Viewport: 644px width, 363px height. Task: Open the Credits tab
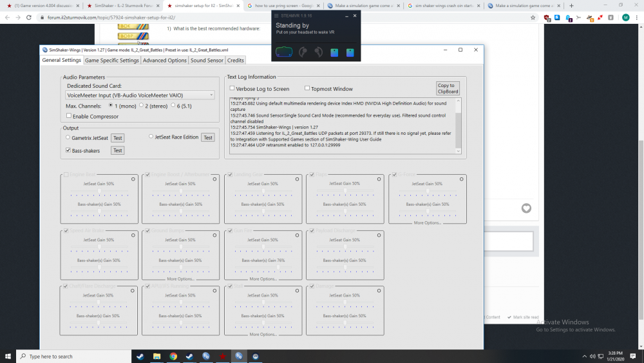[235, 61]
